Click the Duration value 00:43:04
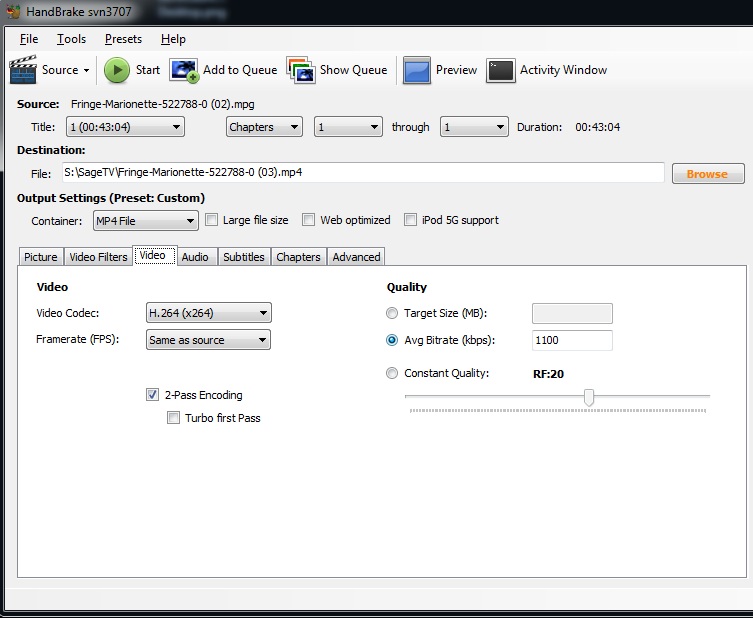753x618 pixels. tap(597, 127)
